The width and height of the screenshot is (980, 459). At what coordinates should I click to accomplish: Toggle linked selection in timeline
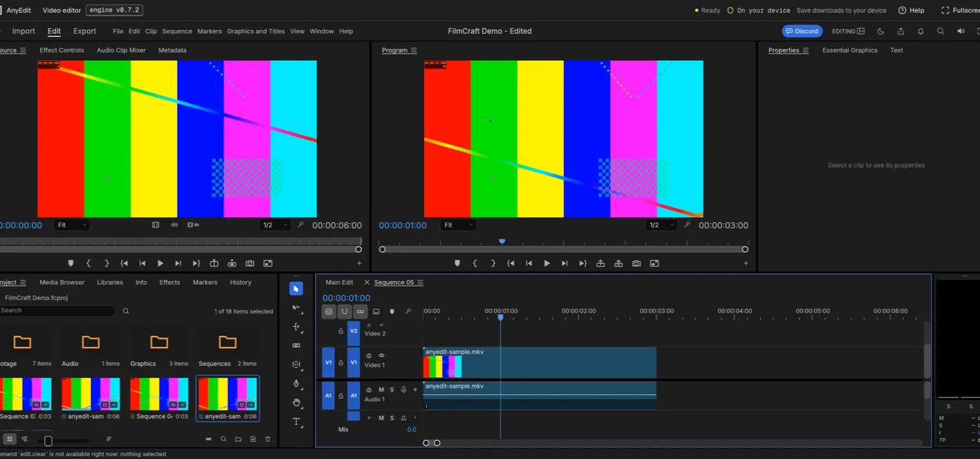[360, 311]
